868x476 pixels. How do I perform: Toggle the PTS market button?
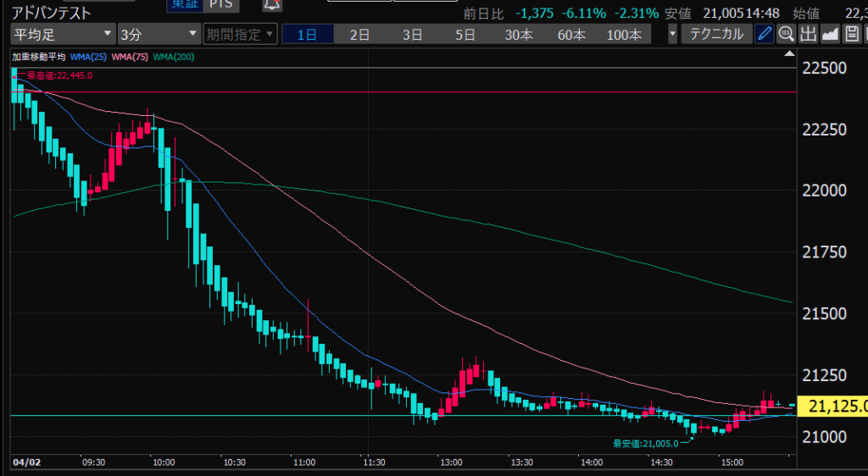point(224,4)
